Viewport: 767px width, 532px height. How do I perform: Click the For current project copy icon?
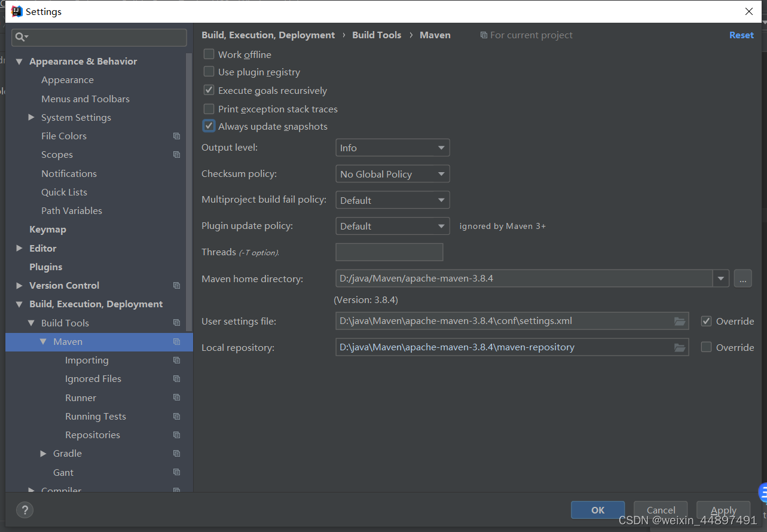pos(484,35)
